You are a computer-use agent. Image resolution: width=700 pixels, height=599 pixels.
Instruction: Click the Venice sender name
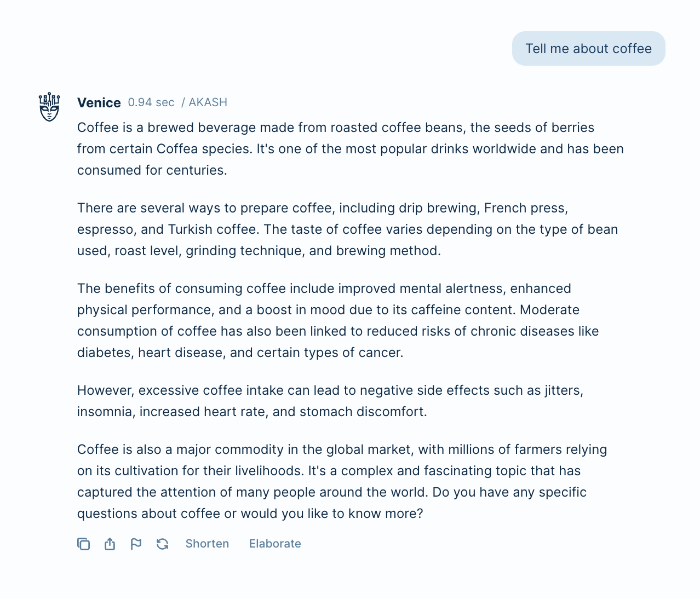[99, 102]
